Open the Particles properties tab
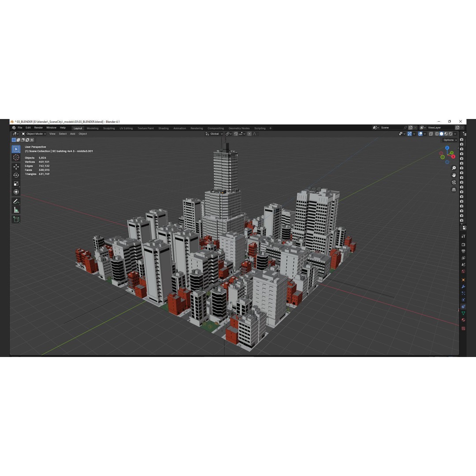The height and width of the screenshot is (476, 476). pyautogui.click(x=463, y=293)
